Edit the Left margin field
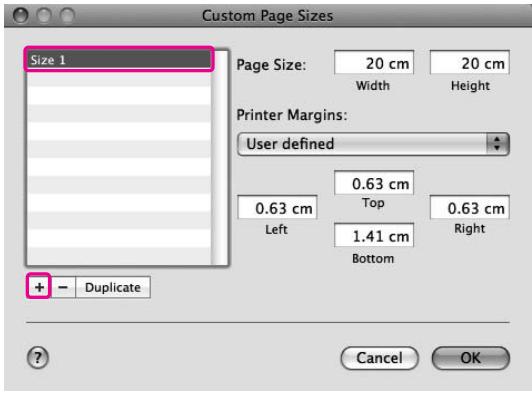Screen dimensions: 532x393 point(277,207)
